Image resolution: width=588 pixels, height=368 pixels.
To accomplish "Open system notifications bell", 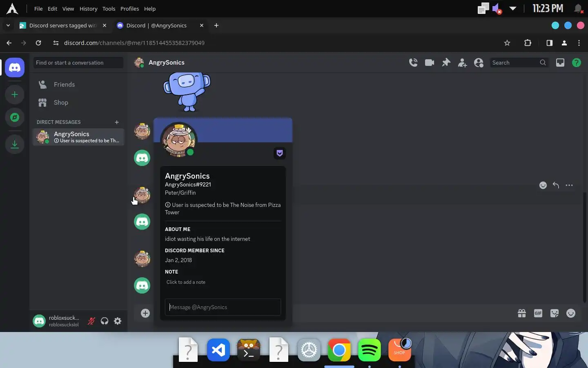I will 578,8.
